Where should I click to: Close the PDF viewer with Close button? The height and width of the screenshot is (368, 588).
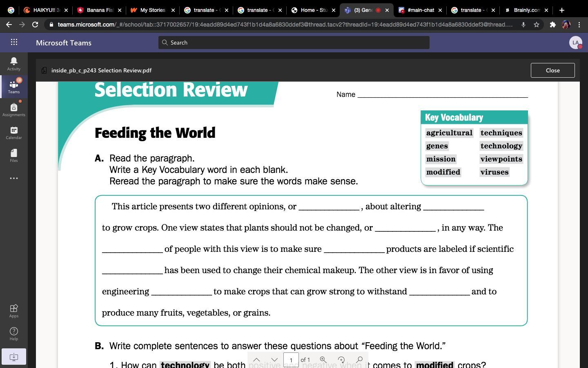click(552, 70)
